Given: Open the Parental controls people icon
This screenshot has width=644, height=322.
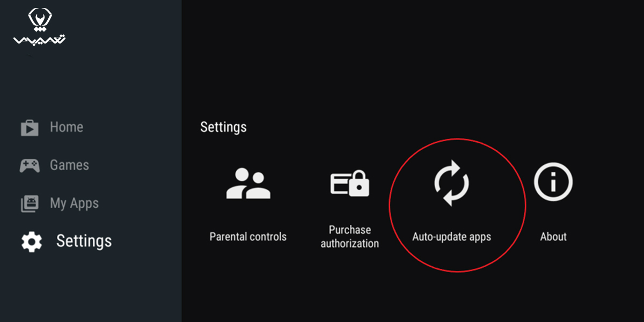Looking at the screenshot, I should 248,183.
